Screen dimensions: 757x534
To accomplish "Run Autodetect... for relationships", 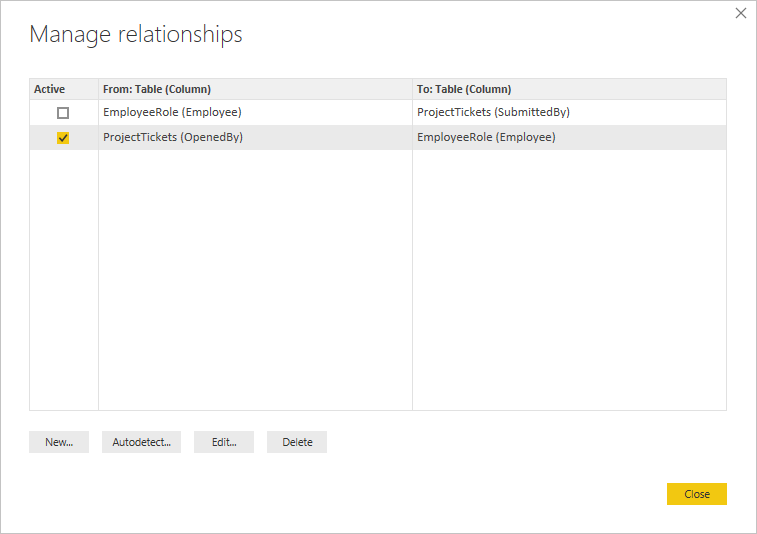I will (141, 442).
